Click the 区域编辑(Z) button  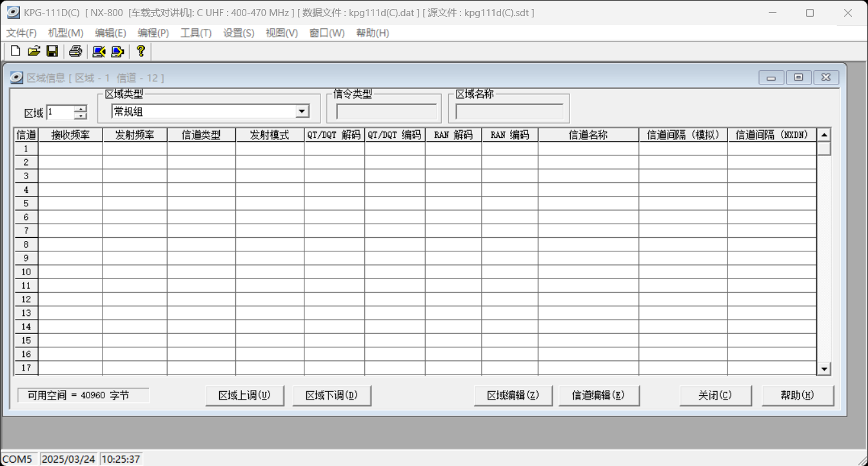[x=513, y=395]
